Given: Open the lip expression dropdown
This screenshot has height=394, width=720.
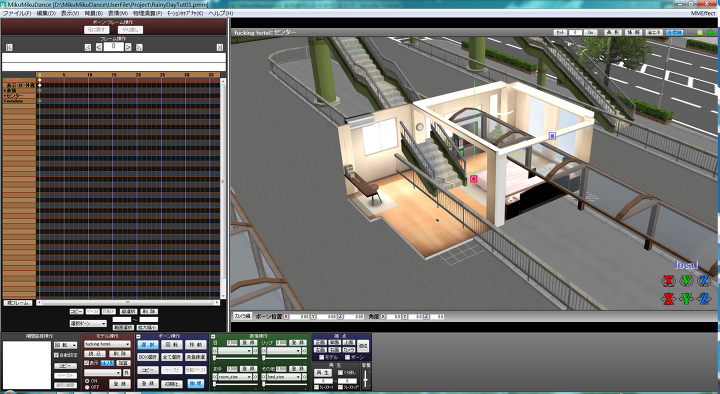Looking at the screenshot, I should (x=284, y=351).
